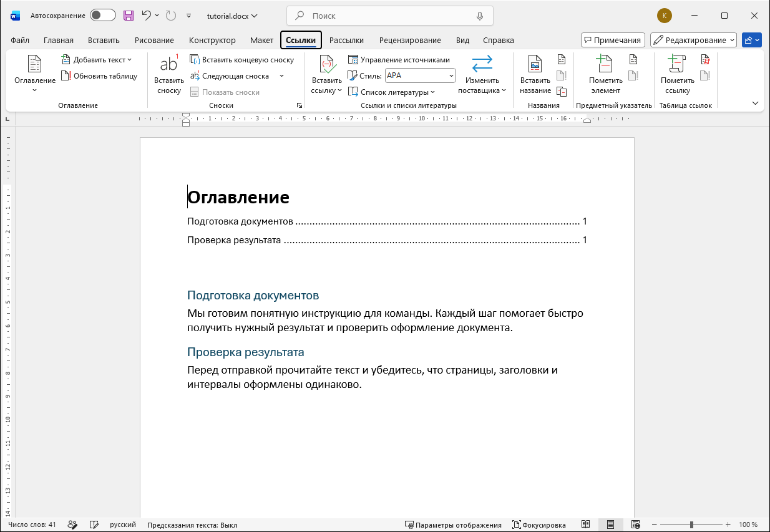Viewport: 770px width, 532px height.
Task: Open the Оглавление table of contents gallery
Action: click(x=35, y=74)
